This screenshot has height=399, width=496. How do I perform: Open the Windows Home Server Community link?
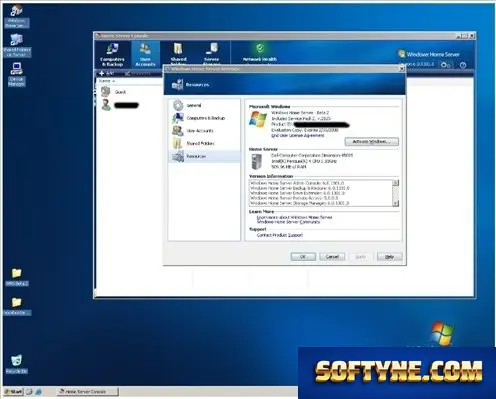click(288, 222)
